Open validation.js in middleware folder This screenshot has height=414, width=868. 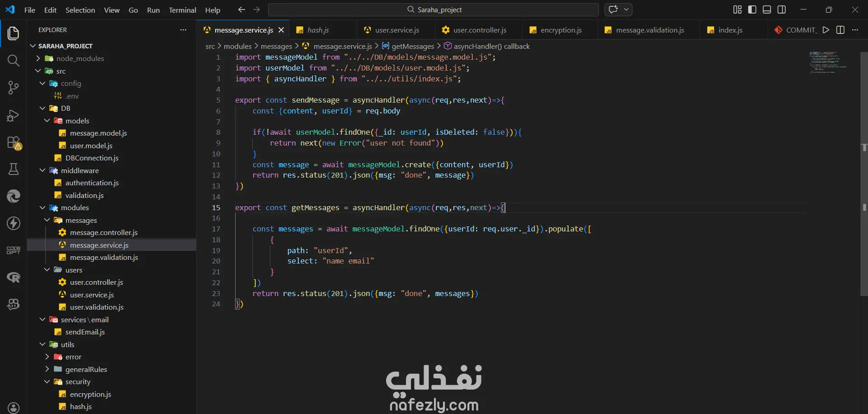click(112, 195)
